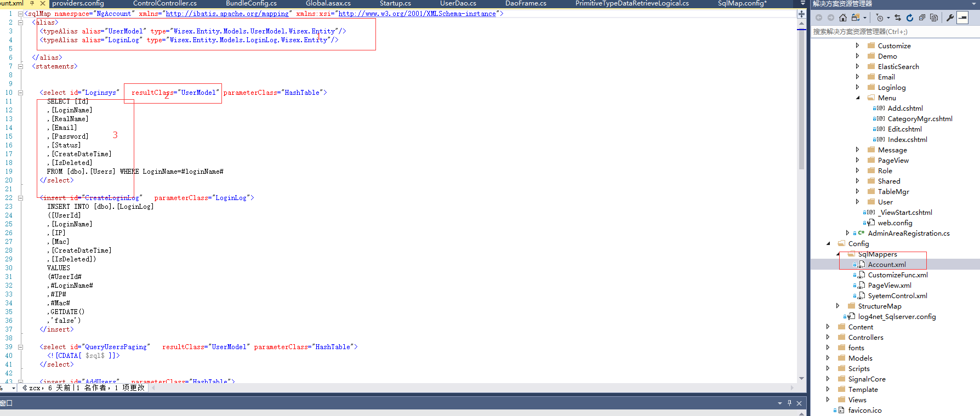
Task: Collapse the Menu folder
Action: [858, 98]
